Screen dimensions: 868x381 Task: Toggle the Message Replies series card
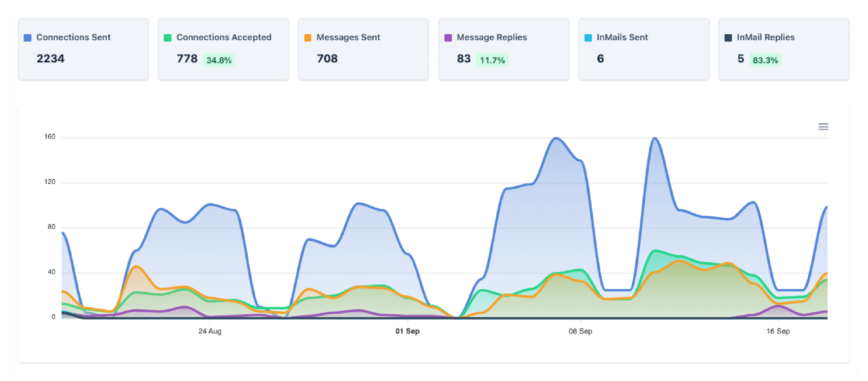click(x=504, y=49)
